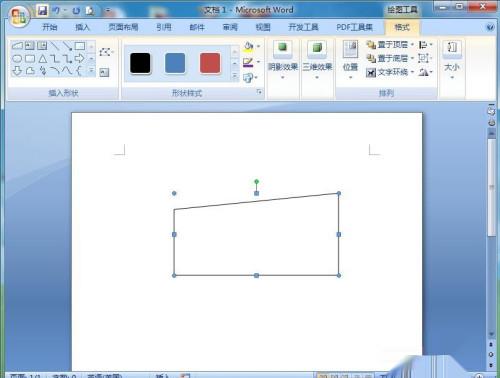Screen dimensions: 500x378
Task: Open the Rotate dropdown icon
Action: (x=425, y=72)
